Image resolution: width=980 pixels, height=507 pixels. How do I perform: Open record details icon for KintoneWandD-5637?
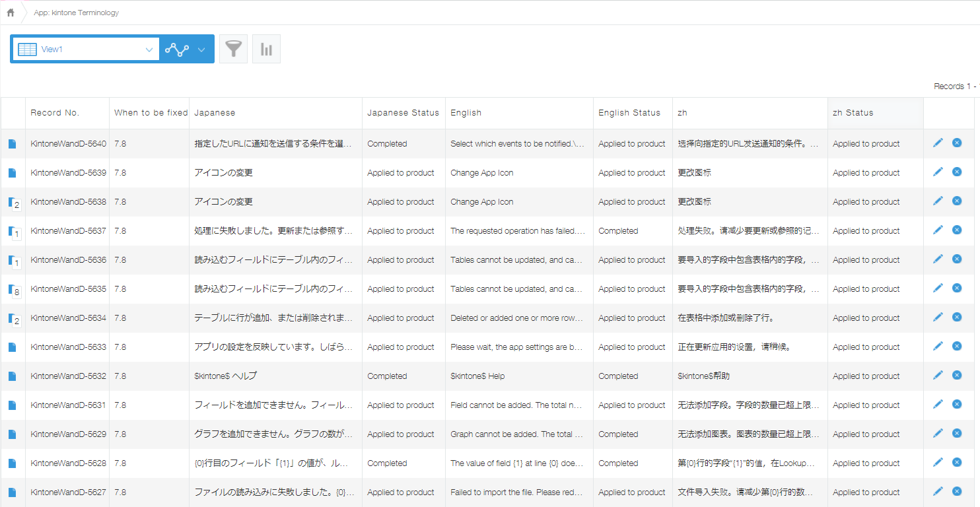coord(13,232)
